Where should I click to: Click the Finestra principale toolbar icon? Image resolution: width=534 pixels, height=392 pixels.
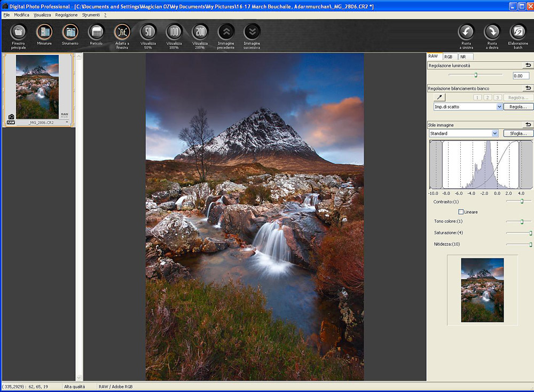click(x=18, y=33)
